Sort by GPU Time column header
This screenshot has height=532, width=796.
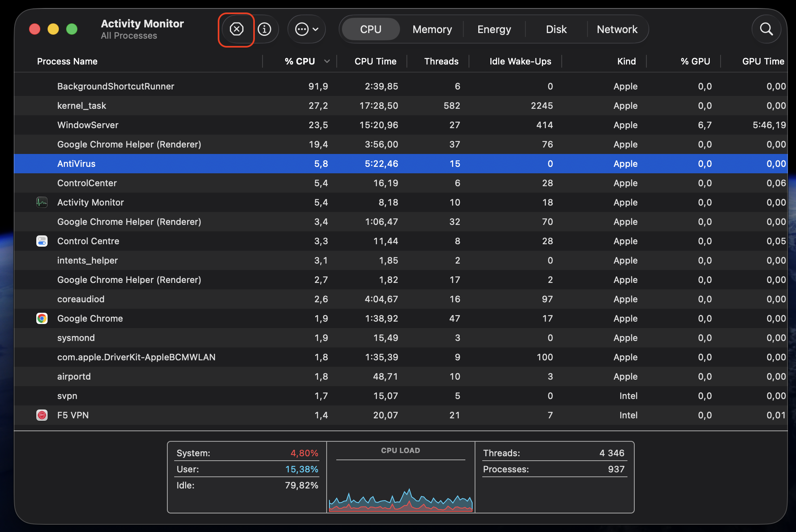coord(763,61)
